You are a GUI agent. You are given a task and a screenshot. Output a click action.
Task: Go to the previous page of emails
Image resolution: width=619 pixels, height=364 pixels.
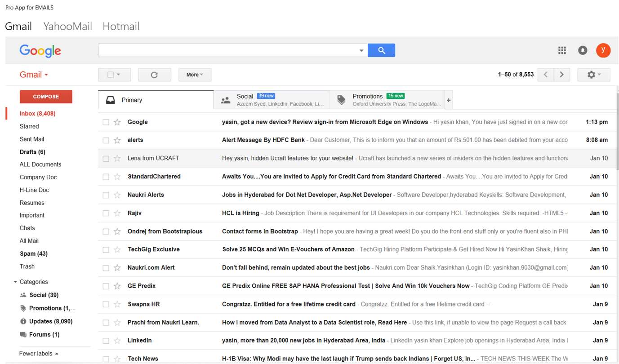pos(546,75)
